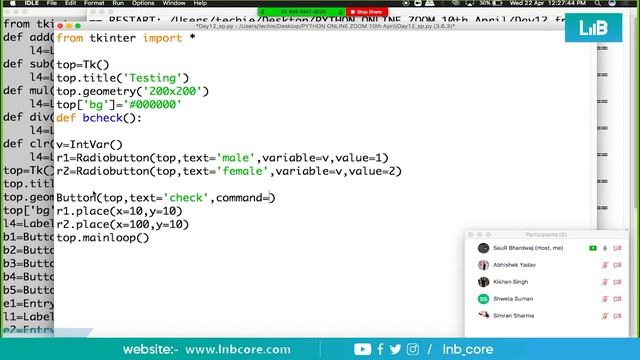Open the IDLE application menu

pos(31,3)
